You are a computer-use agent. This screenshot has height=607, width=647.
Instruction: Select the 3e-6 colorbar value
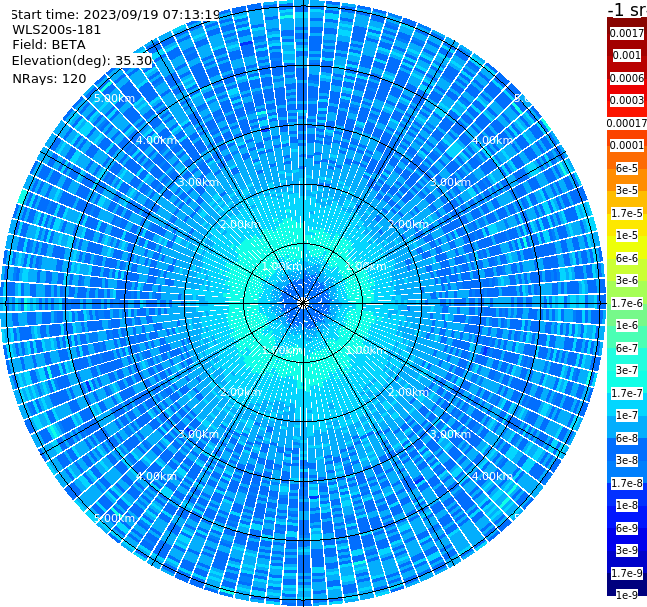tap(627, 280)
